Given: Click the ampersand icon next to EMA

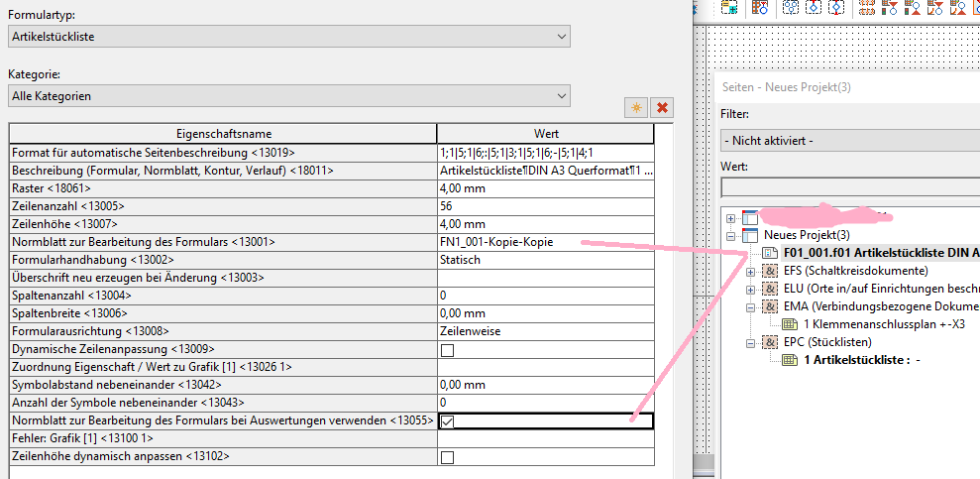Looking at the screenshot, I should 769,307.
